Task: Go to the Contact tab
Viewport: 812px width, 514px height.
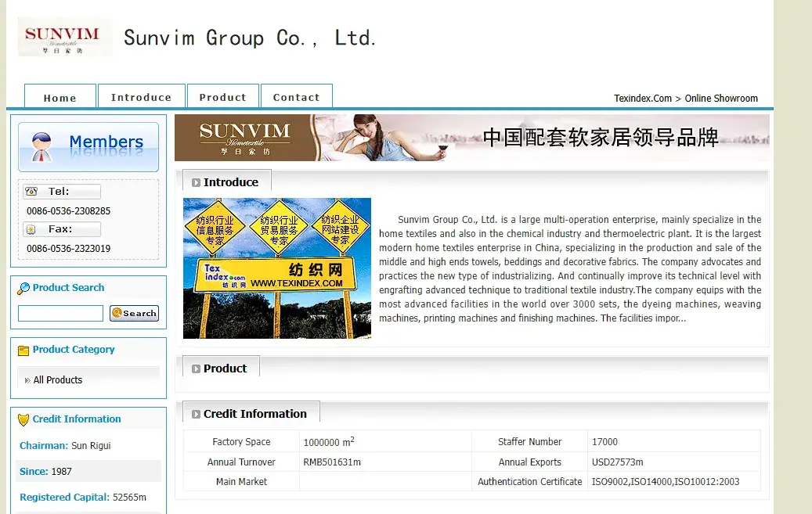Action: (x=296, y=97)
